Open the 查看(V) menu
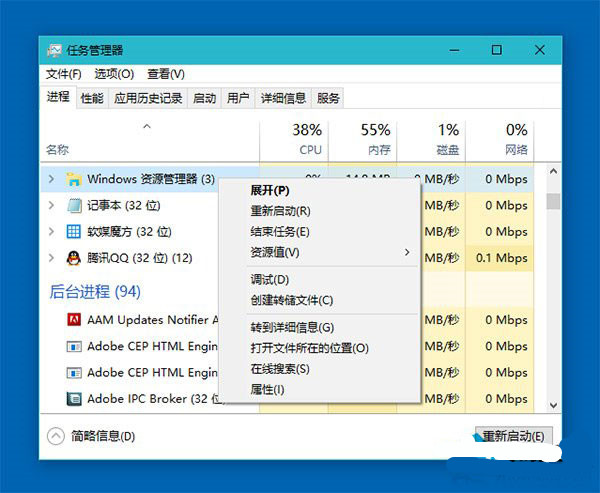The image size is (600, 493). 166,74
